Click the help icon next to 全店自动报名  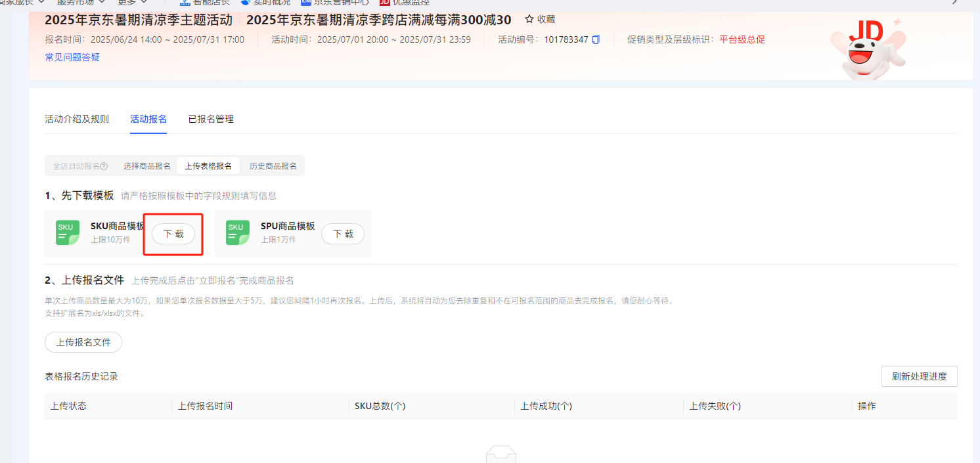point(104,166)
